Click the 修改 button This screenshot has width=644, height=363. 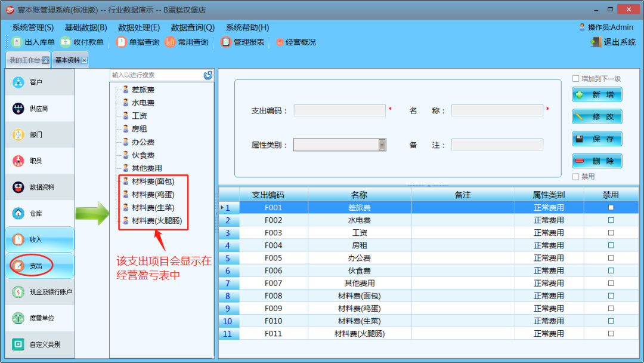[597, 117]
